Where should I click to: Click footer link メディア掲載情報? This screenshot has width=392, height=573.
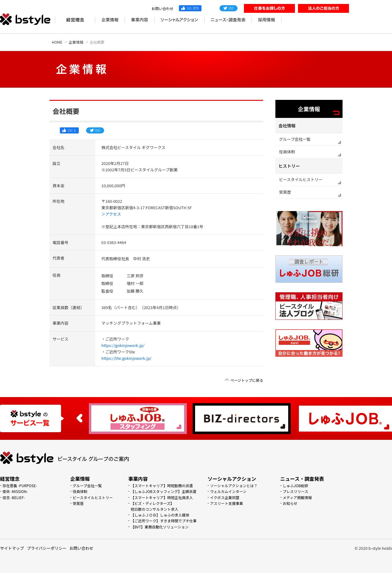[x=297, y=498]
